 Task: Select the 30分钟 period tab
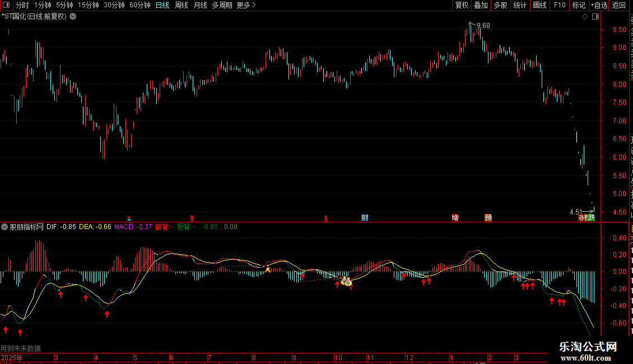114,5
